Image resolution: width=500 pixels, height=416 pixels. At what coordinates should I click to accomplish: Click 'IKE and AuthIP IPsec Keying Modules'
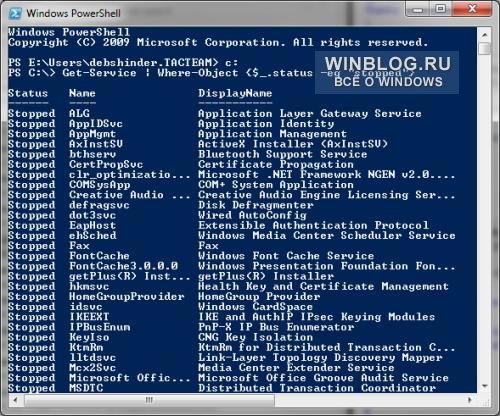[317, 317]
